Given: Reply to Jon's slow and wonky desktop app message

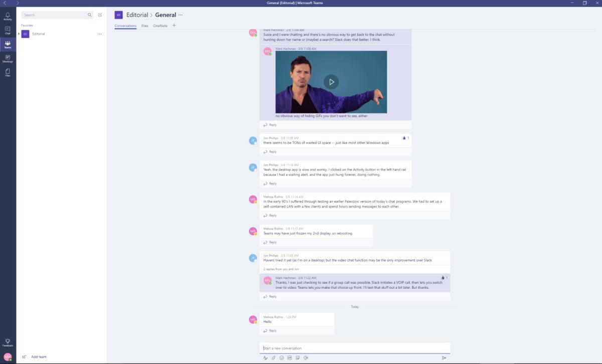Looking at the screenshot, I should point(270,184).
